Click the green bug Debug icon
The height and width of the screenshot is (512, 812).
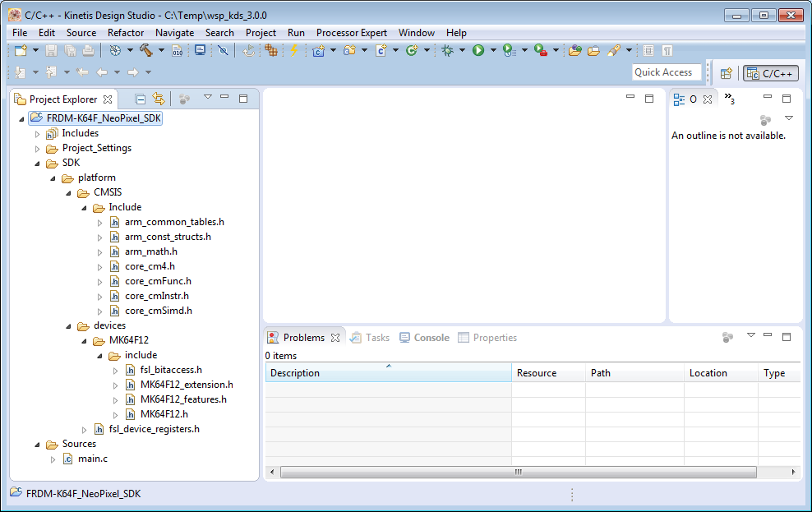click(x=447, y=51)
